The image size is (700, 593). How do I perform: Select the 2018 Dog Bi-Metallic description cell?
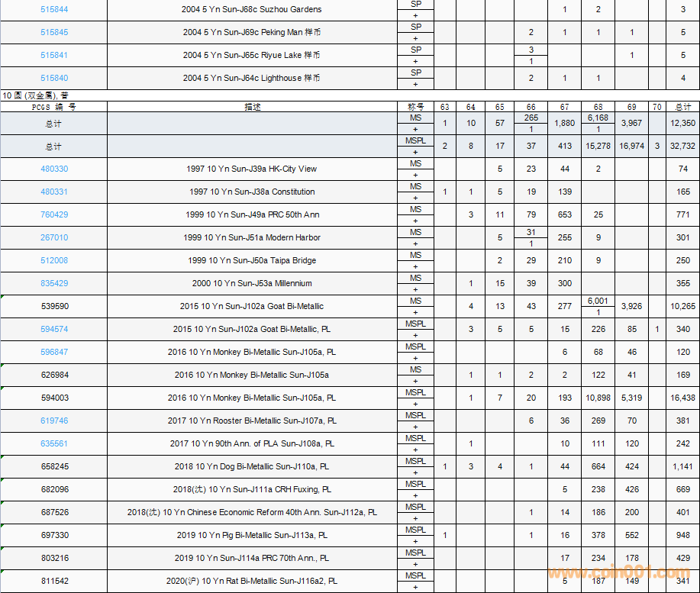252,466
